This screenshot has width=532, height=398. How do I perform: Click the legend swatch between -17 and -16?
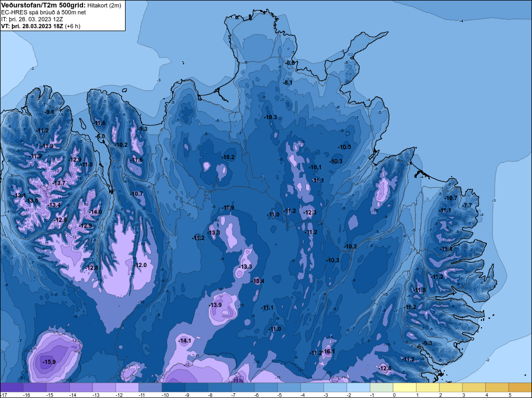[12, 387]
